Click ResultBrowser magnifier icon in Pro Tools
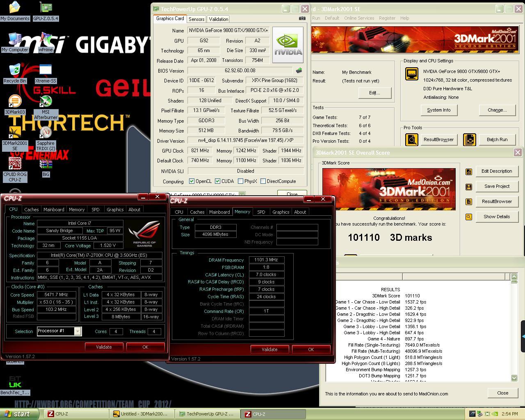The image size is (525, 420). [x=411, y=139]
